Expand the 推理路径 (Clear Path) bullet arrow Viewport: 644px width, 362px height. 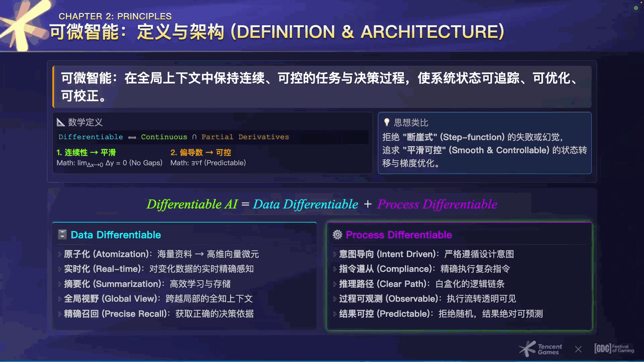(335, 284)
